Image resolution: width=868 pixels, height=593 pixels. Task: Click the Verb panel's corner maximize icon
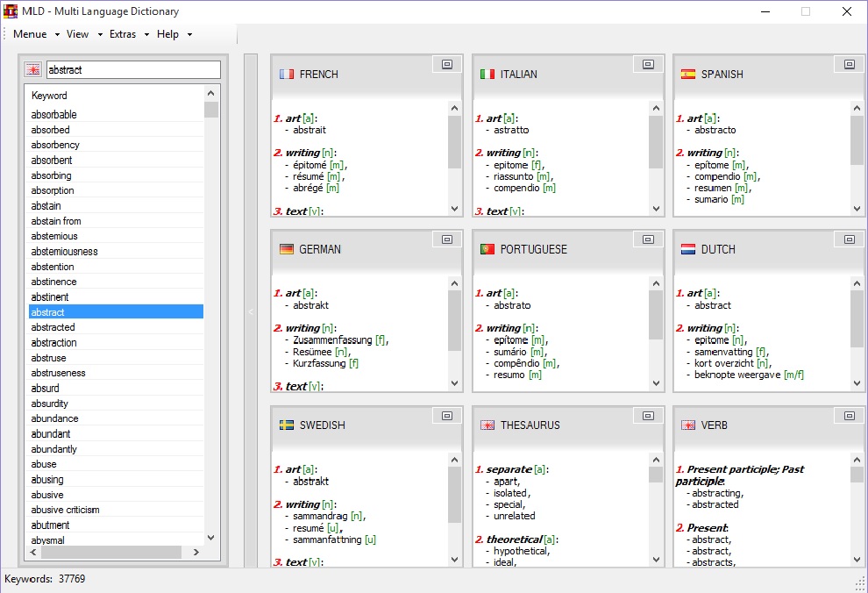point(849,415)
